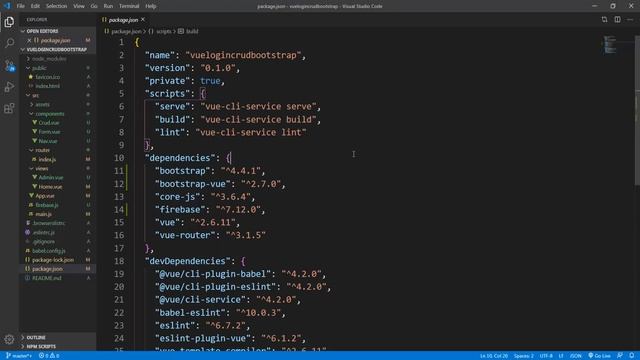Click the JSON language mode indicator
Screen dimensions: 640x360
[576, 356]
